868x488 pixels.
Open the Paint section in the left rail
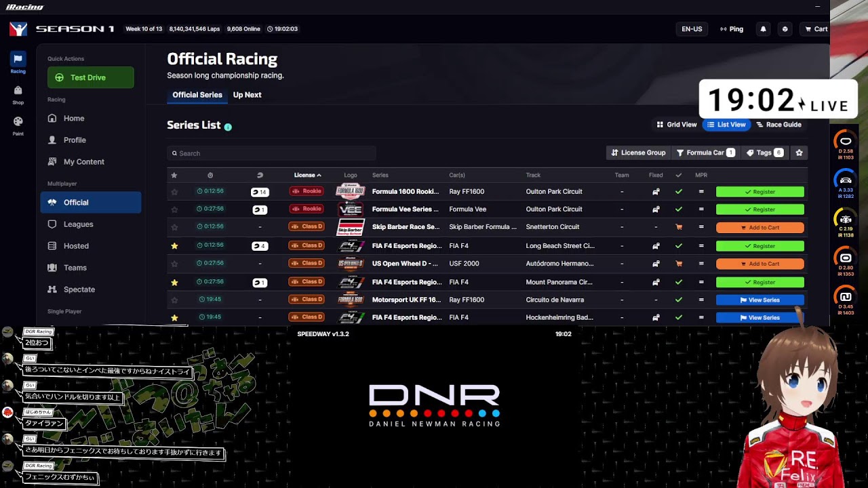click(x=18, y=125)
